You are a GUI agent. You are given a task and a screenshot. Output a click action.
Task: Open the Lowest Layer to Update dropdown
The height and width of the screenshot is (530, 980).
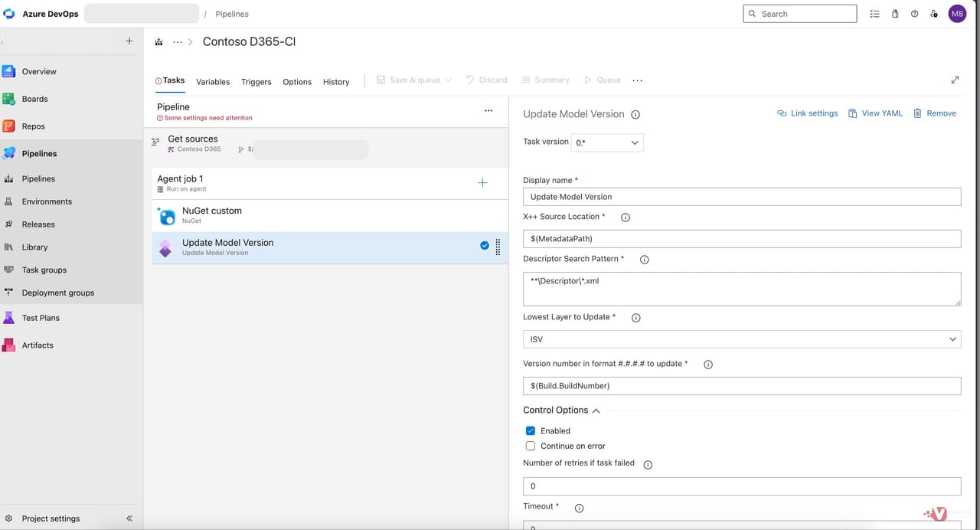pyautogui.click(x=742, y=339)
